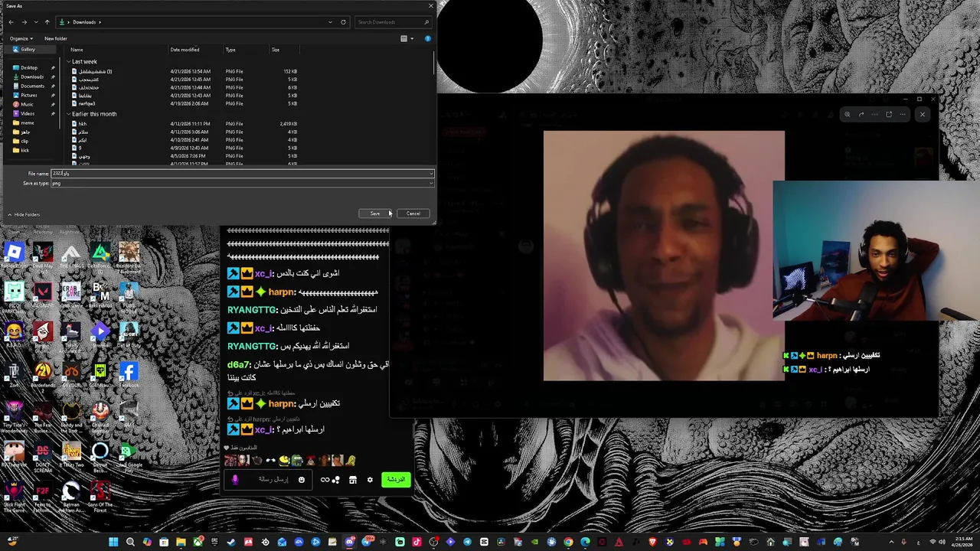The width and height of the screenshot is (980, 551).
Task: Collapse the Earlier this month group
Action: [x=68, y=114]
